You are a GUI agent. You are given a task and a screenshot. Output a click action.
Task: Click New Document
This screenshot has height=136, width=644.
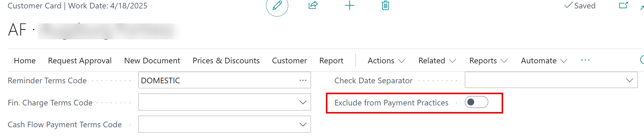[152, 61]
